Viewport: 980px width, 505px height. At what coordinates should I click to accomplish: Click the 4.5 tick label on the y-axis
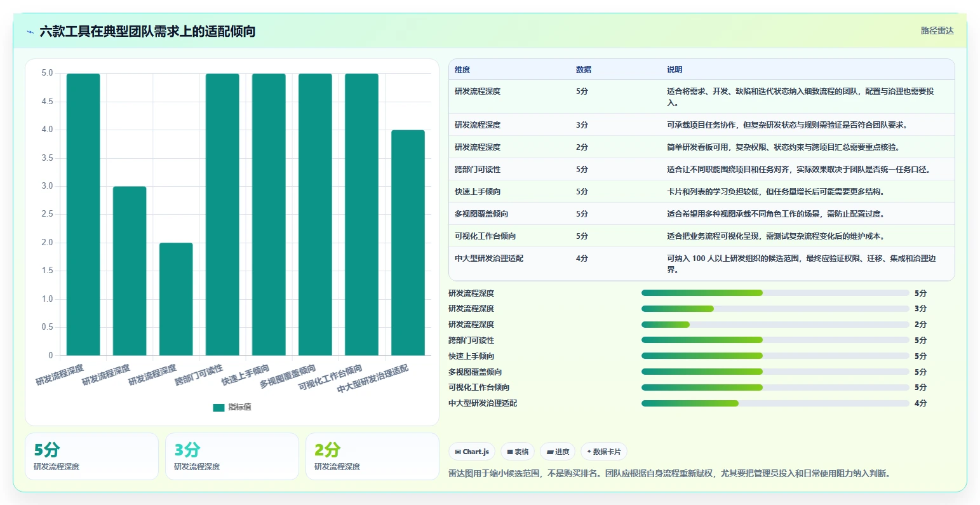click(x=48, y=102)
